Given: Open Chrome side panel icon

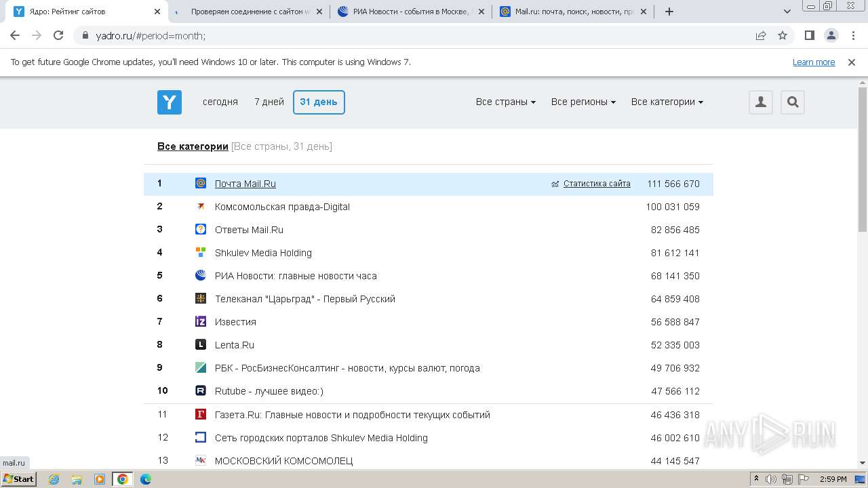Looking at the screenshot, I should (x=810, y=35).
